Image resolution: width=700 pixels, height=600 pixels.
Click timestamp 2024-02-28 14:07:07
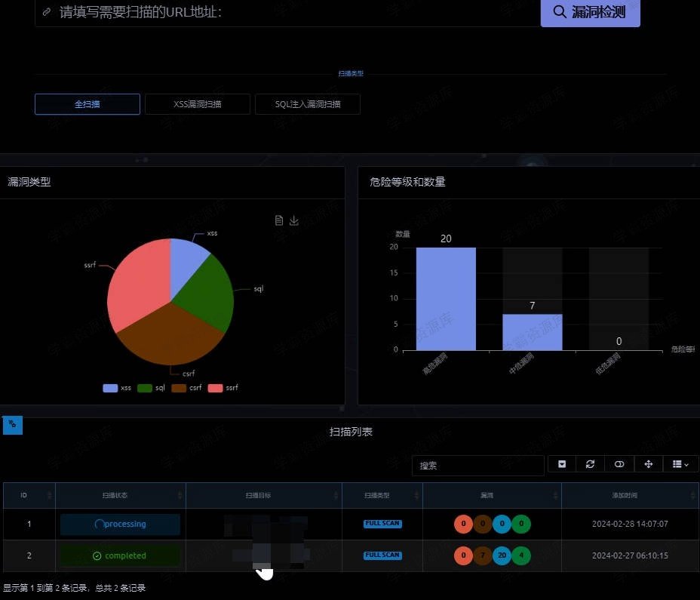(630, 524)
